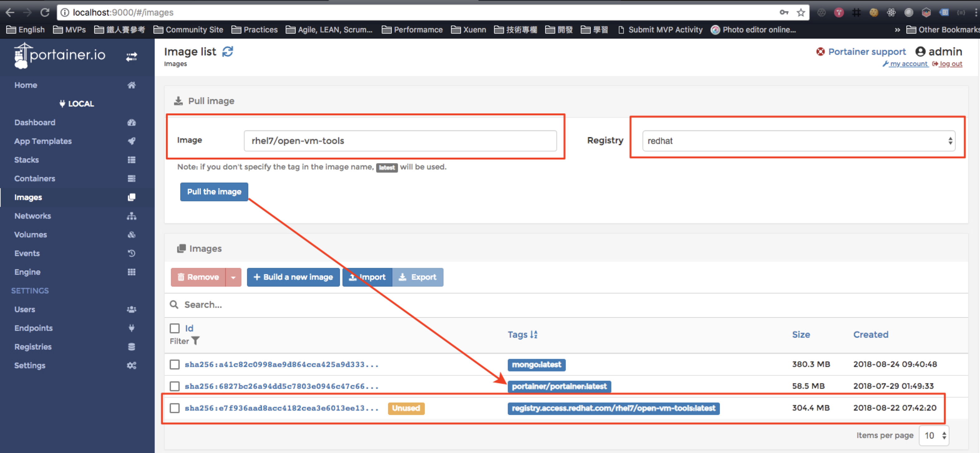
Task: Check the mongo:latest image row checkbox
Action: [x=175, y=365]
